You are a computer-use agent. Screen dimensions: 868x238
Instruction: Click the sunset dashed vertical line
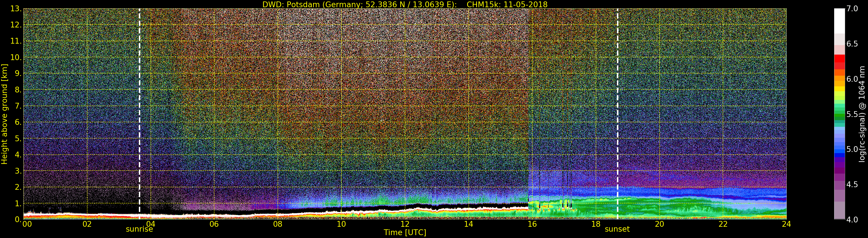pos(618,114)
